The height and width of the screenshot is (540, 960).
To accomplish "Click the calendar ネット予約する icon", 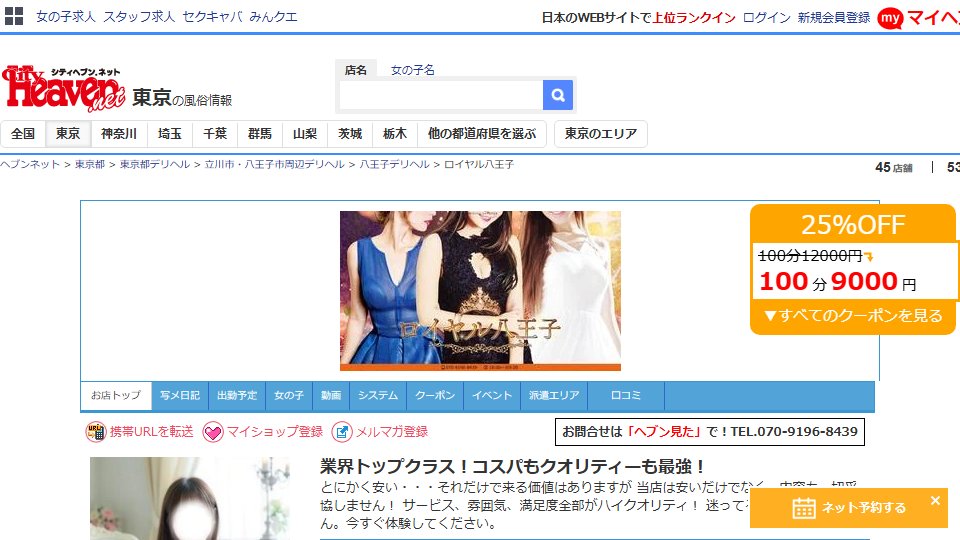I will coord(804,508).
